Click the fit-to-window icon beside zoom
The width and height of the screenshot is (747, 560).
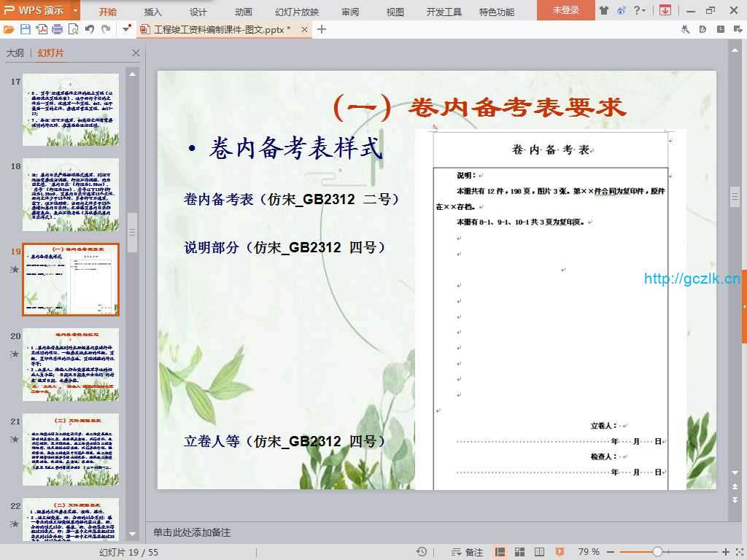738,552
